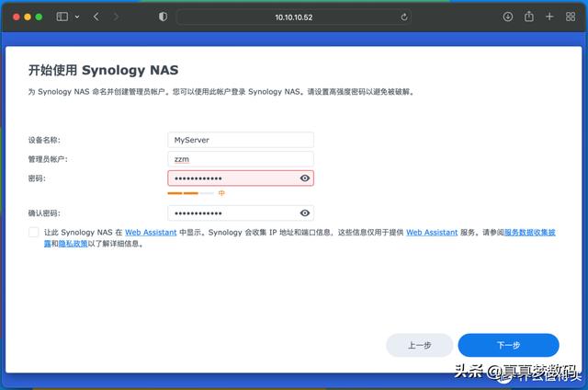This screenshot has height=390, width=588.
Task: Click the 设备名称 label
Action: pos(44,141)
